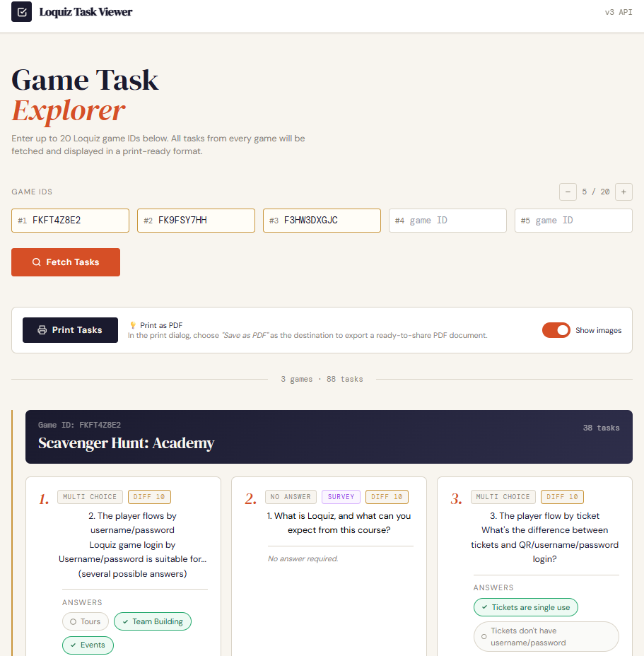The height and width of the screenshot is (656, 644).
Task: Select the Tickets are single use answer
Action: point(526,607)
